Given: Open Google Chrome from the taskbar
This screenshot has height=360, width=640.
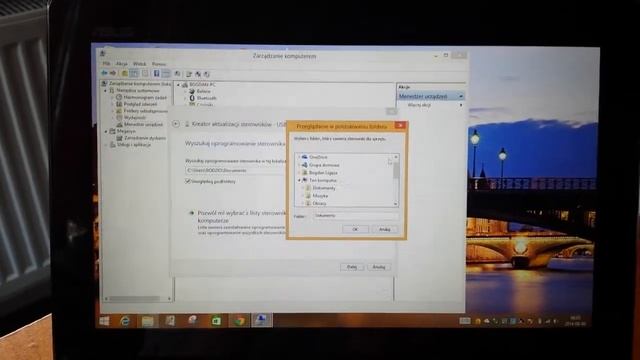Looking at the screenshot, I should pos(240,321).
